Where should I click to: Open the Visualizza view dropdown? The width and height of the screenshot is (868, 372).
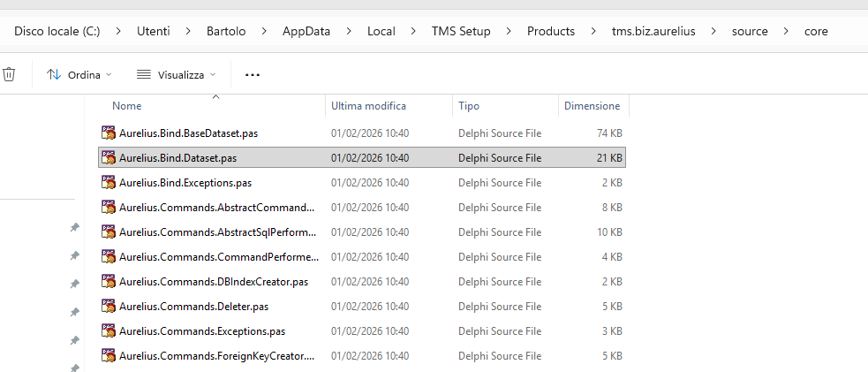point(176,75)
